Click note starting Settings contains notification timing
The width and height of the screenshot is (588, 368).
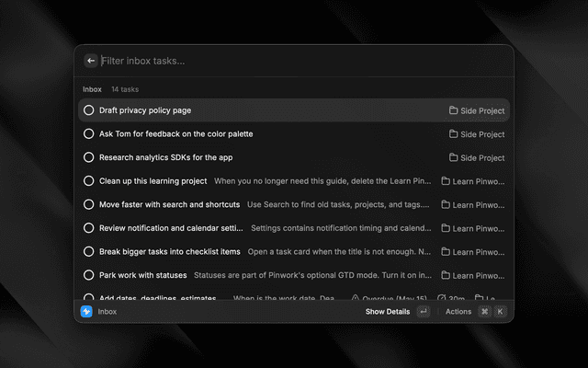341,228
